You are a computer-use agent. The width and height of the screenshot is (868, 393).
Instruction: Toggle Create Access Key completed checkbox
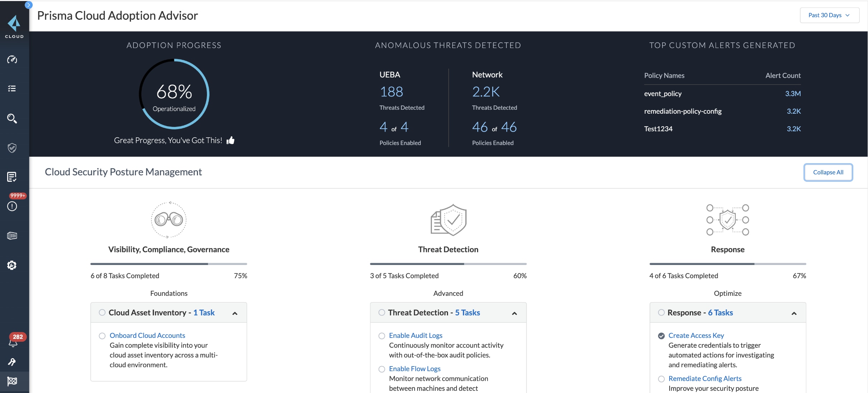pyautogui.click(x=660, y=335)
